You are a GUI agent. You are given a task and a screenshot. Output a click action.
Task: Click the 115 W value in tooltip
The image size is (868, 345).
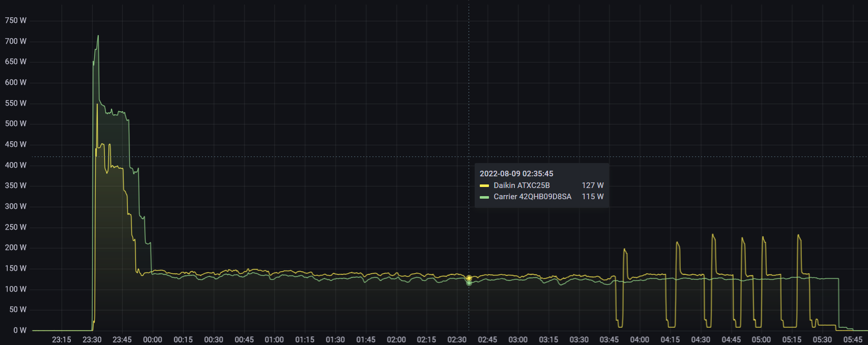593,197
